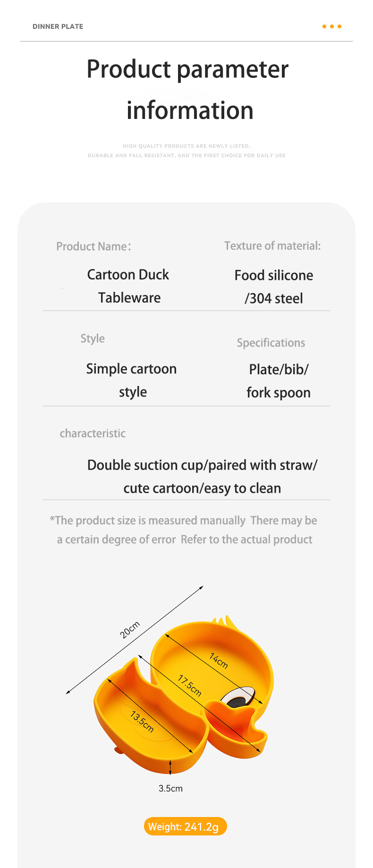Click the Product parameter information title
Screen dimensions: 373x868
point(188,90)
